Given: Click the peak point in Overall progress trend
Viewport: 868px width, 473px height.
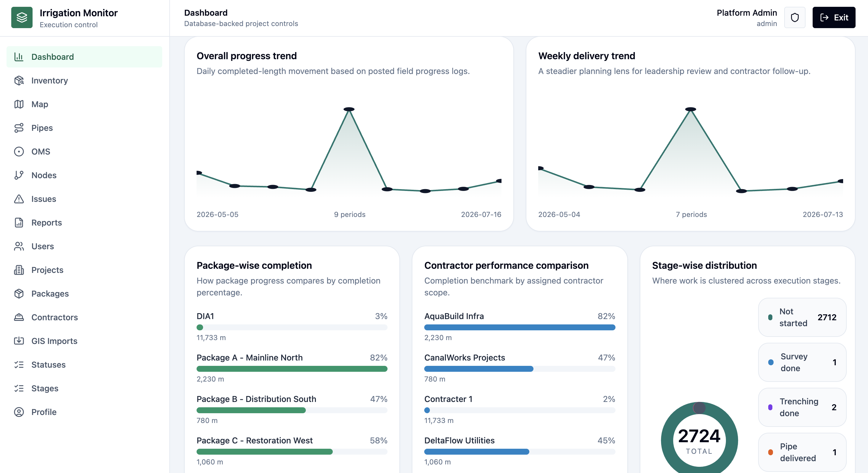Looking at the screenshot, I should [349, 109].
